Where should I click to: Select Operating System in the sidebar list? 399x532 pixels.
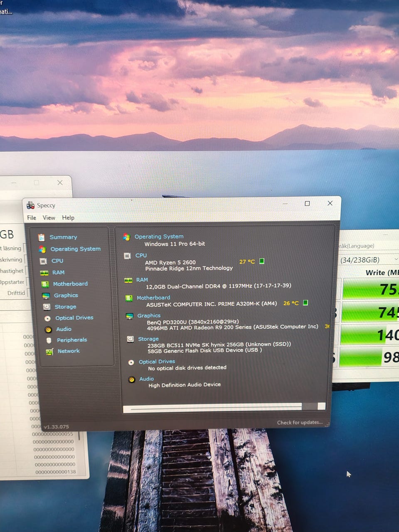click(75, 249)
